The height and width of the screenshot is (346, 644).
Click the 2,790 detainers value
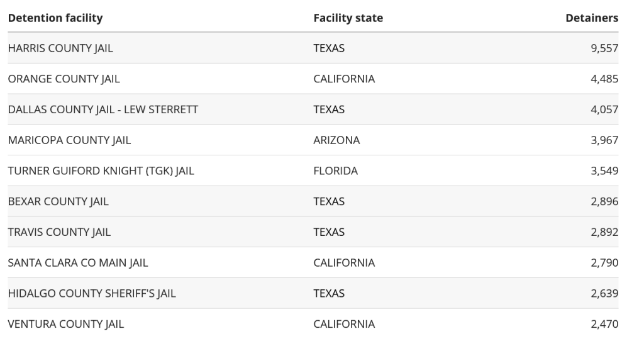coord(605,263)
